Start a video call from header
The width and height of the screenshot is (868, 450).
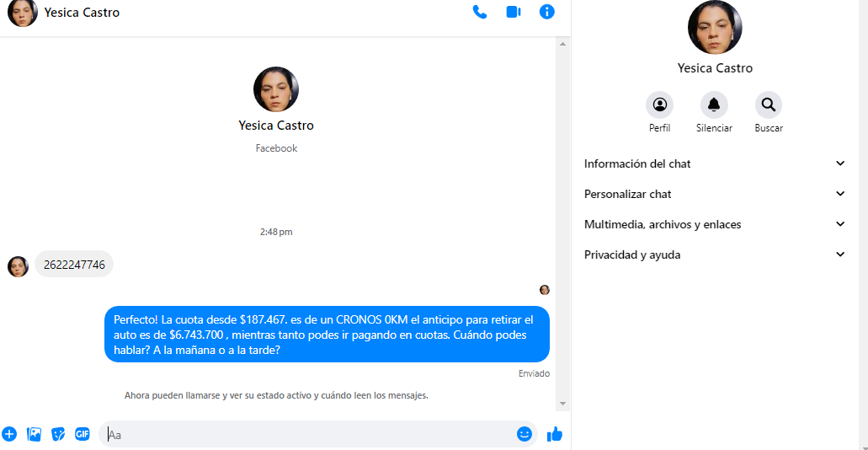pyautogui.click(x=514, y=12)
